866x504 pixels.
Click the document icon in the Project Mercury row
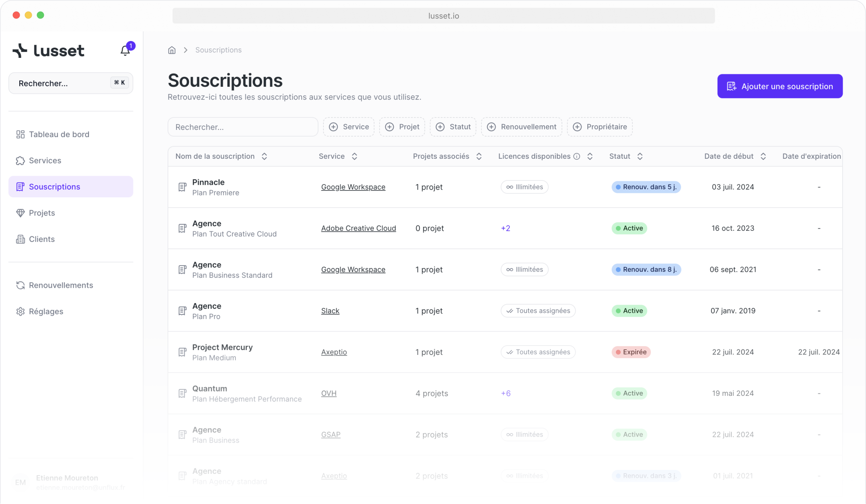pos(182,352)
